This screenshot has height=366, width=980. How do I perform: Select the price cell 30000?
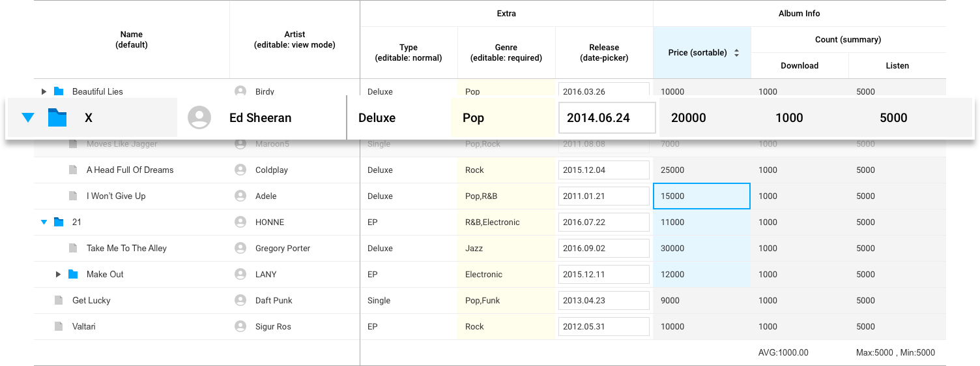click(702, 249)
